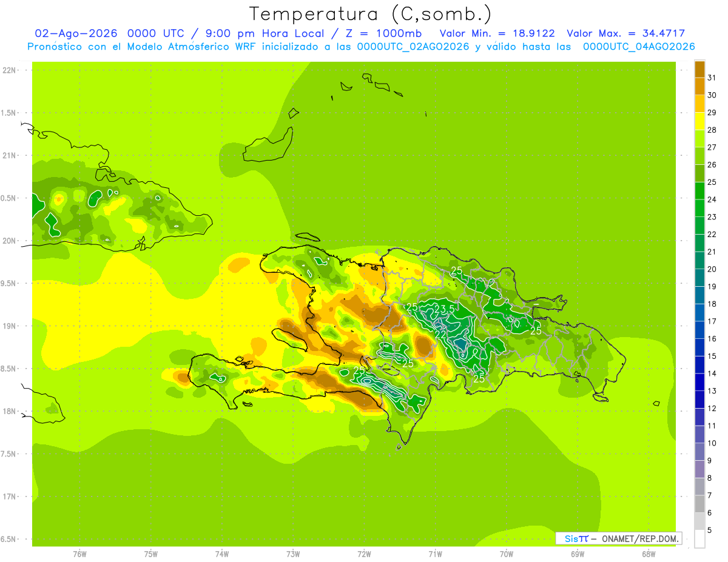The image size is (728, 562).
Task: Click the '6.5N' latitude axis label
Action: point(9,539)
